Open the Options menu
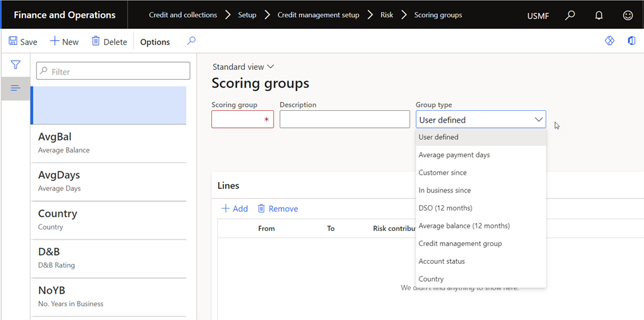Screen dimensions: 644x320 pos(155,42)
